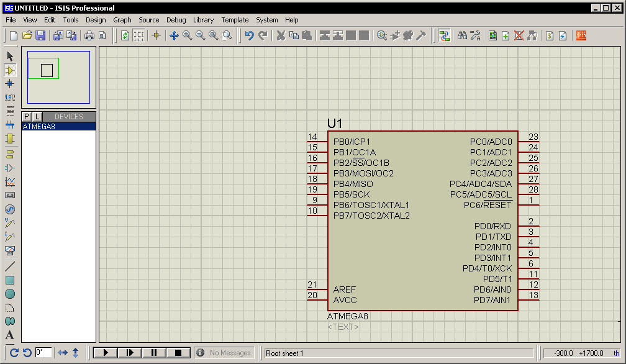Select the Device Pins mode tool
The height and width of the screenshot is (364, 626).
(x=10, y=168)
